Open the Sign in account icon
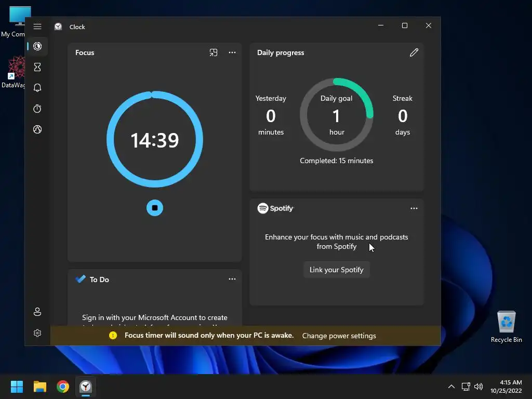 (37, 312)
